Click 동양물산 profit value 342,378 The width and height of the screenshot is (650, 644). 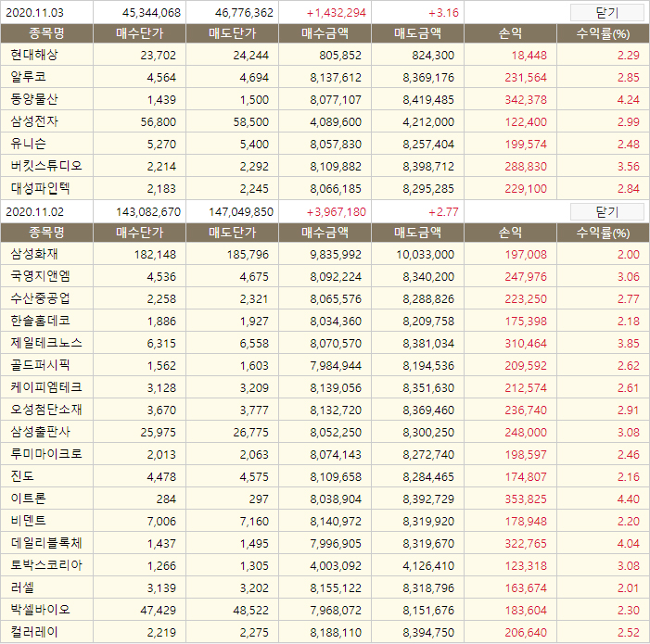coord(526,100)
